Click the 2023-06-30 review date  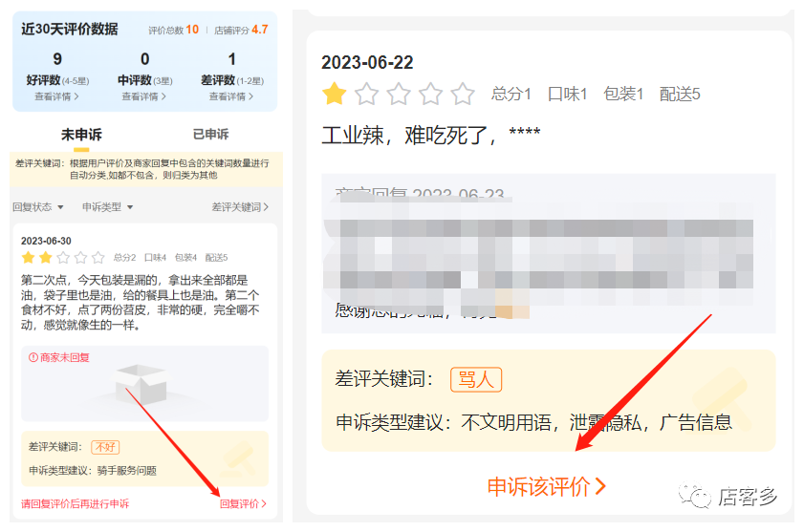pos(46,241)
